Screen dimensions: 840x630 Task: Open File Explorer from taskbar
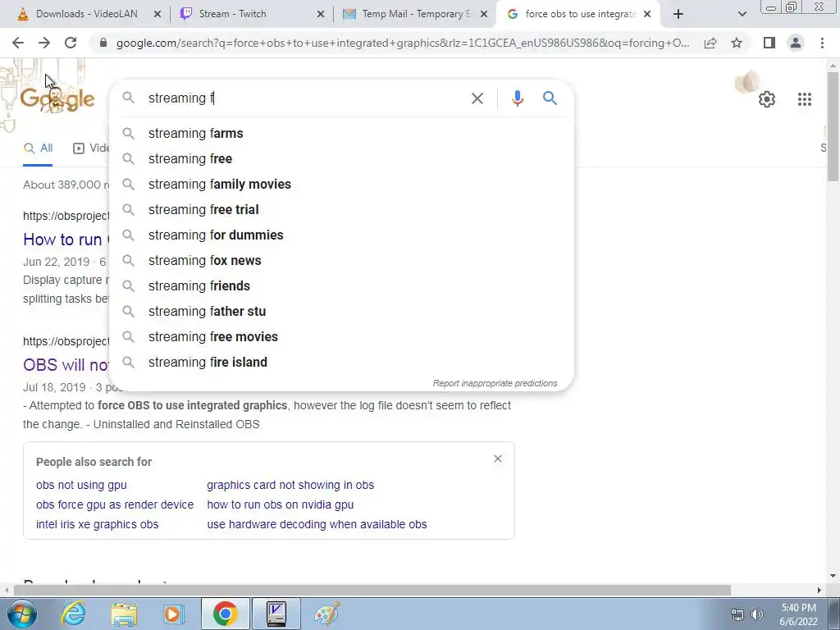124,614
